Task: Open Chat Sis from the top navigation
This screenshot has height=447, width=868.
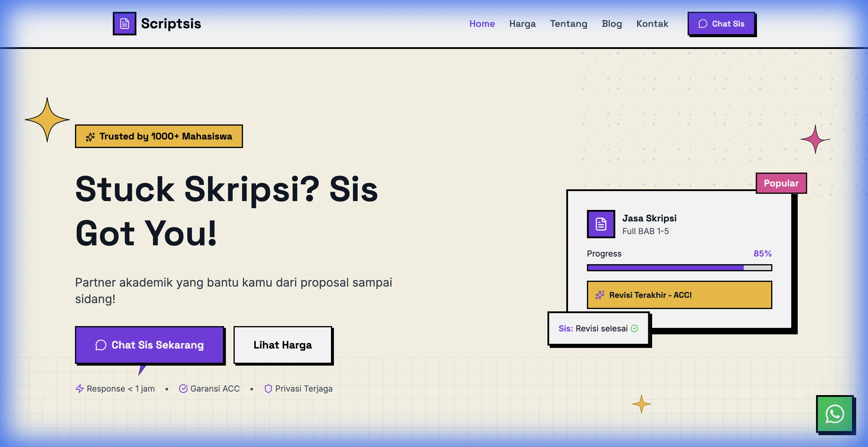Action: click(722, 24)
